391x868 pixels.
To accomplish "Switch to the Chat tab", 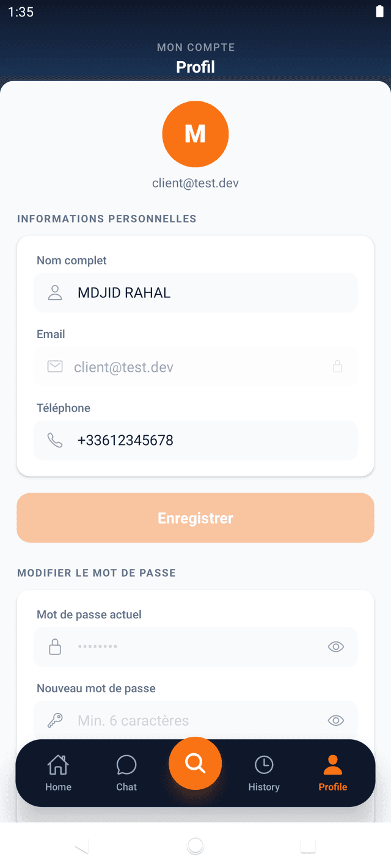I will [126, 773].
